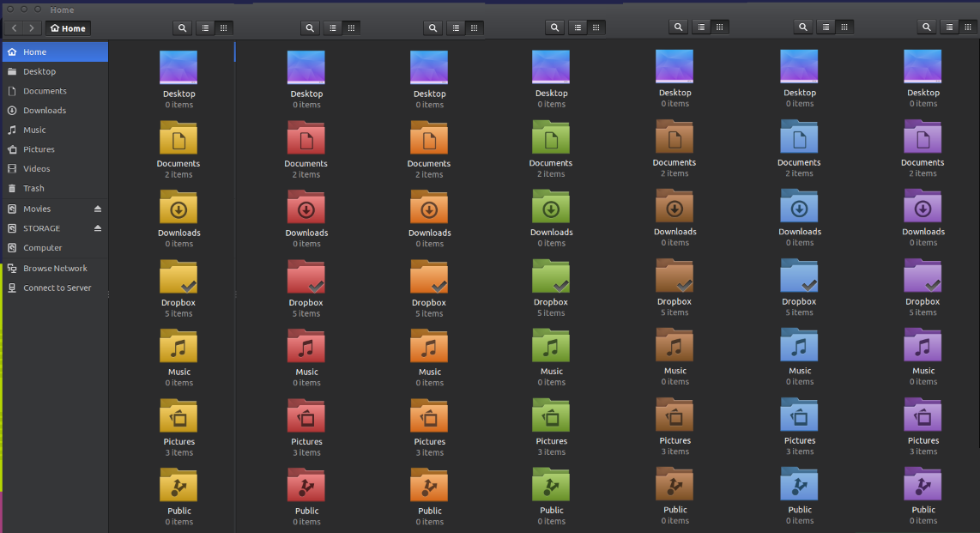Open the red Documents folder
The width and height of the screenshot is (980, 533).
coord(306,138)
